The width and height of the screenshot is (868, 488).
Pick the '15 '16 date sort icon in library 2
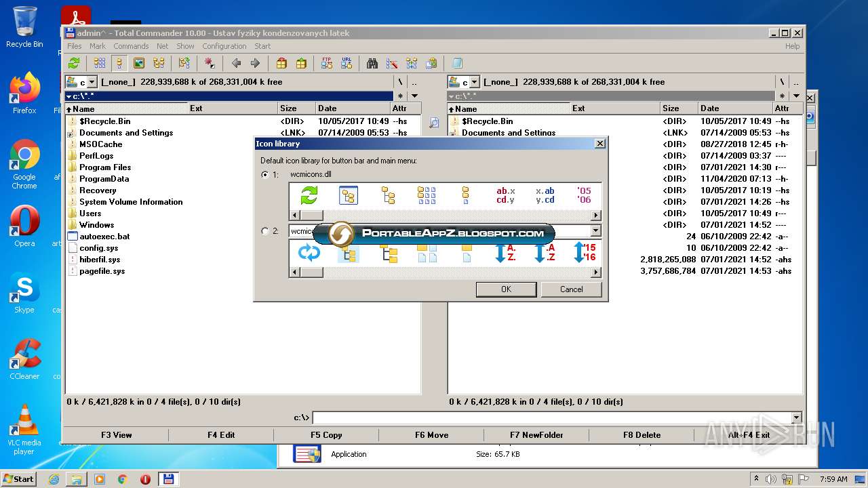(585, 253)
